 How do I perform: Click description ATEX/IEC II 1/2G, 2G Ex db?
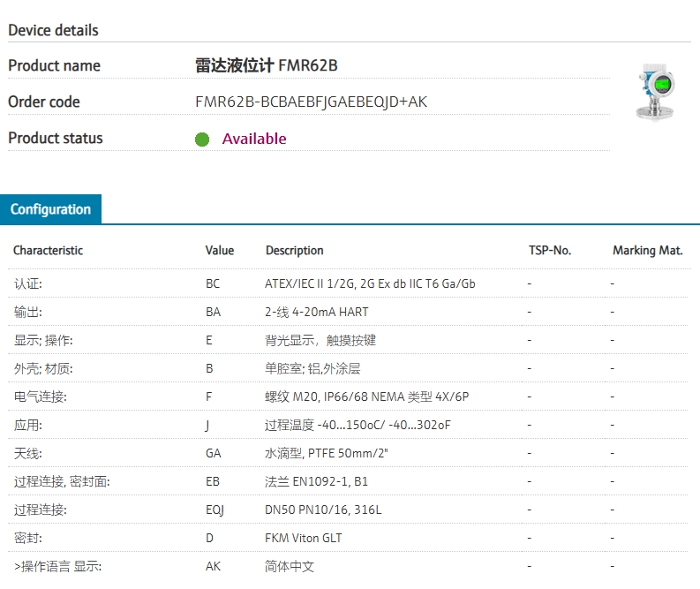click(370, 283)
